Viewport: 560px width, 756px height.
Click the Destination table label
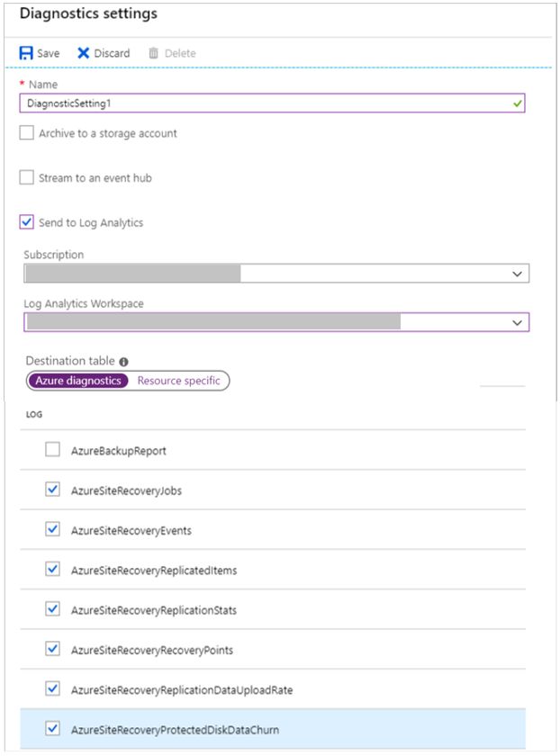[70, 361]
